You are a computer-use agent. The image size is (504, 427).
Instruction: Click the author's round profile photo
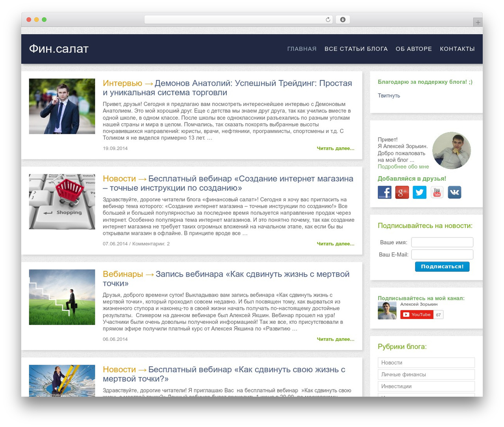[452, 150]
